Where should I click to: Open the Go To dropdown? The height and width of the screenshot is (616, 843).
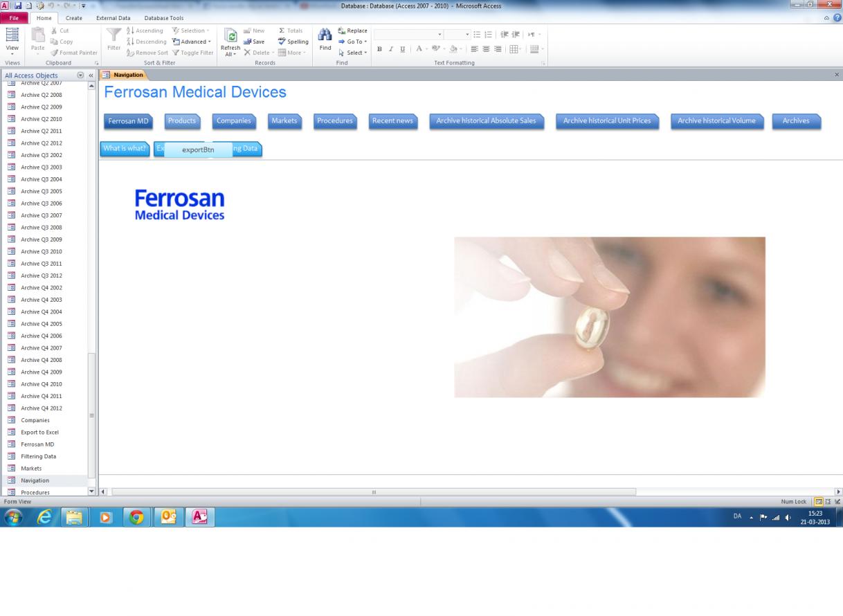353,42
